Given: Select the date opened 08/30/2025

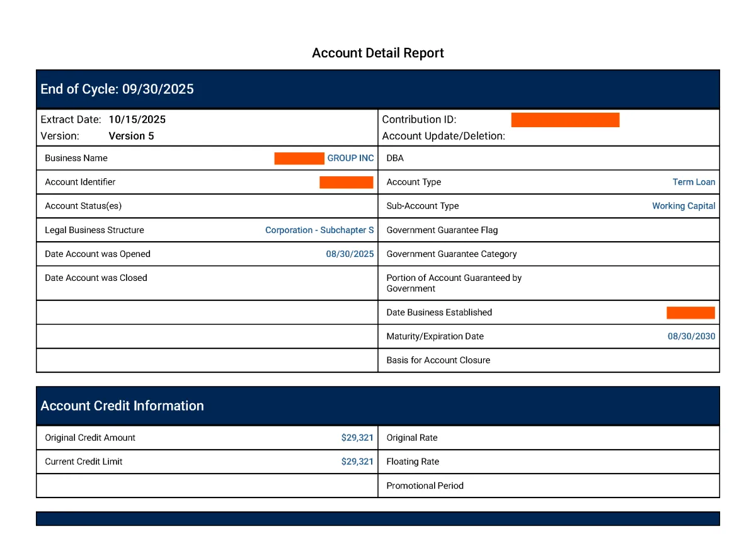Looking at the screenshot, I should (x=350, y=254).
